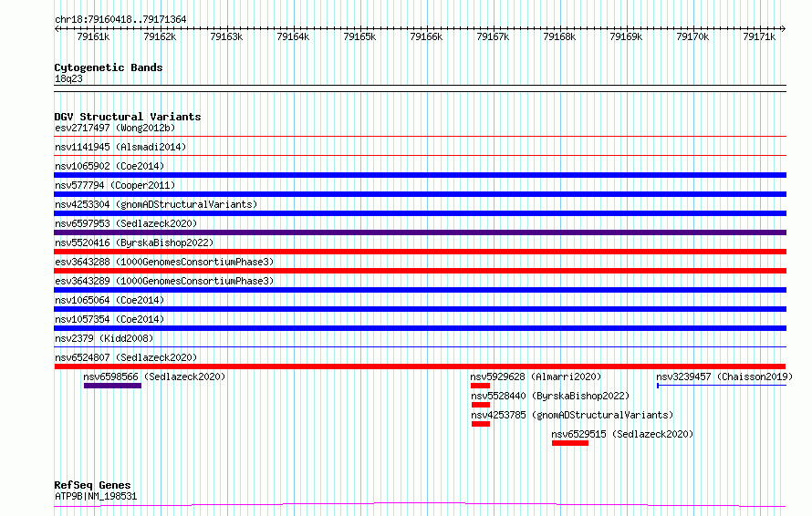Select the esv3643289 blue bar

[x=420, y=290]
